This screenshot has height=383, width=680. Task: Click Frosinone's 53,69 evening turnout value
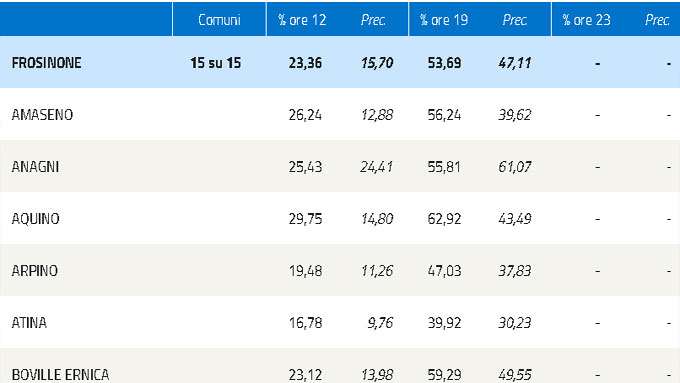point(444,63)
